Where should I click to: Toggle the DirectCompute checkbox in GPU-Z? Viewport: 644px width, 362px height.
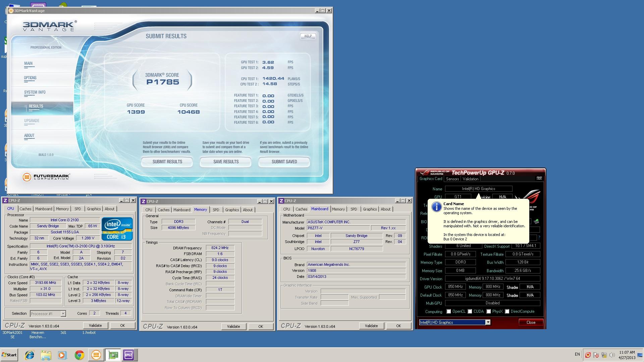[x=507, y=311]
